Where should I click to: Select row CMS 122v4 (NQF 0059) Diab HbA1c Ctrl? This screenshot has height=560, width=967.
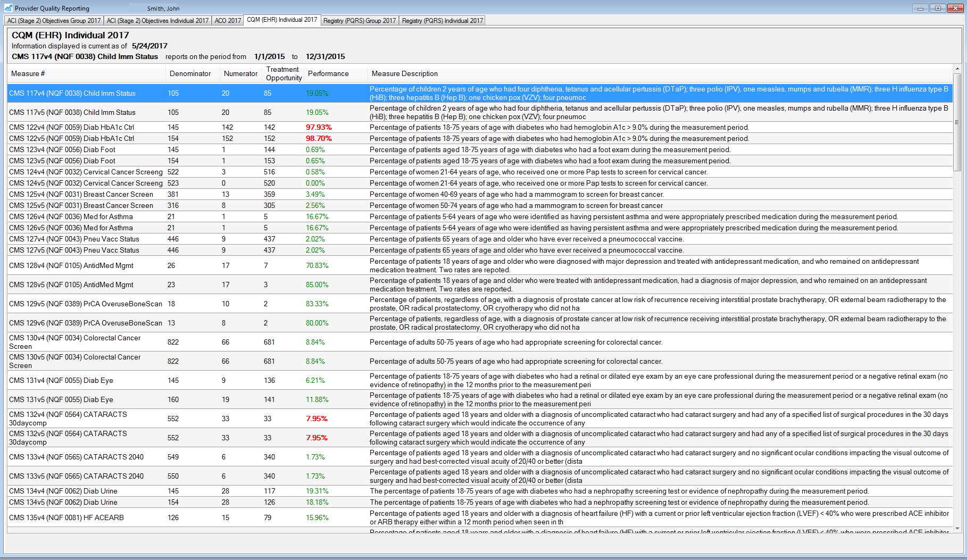(480, 128)
